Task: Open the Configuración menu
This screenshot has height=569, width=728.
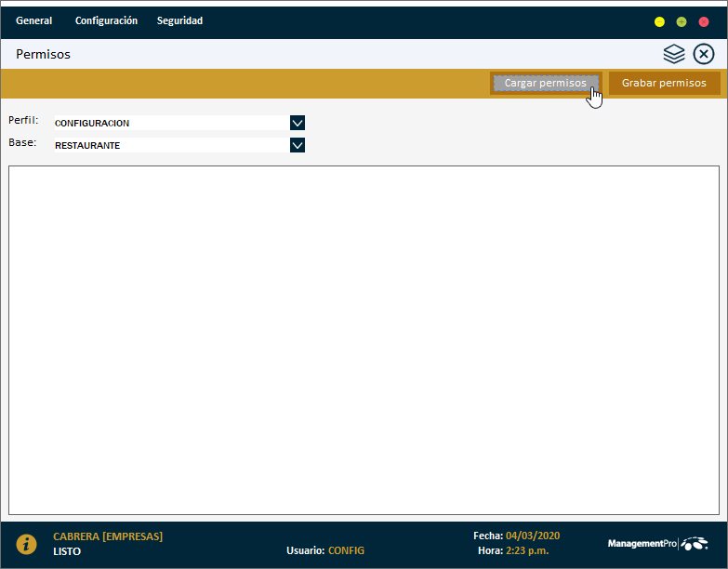Action: point(106,20)
